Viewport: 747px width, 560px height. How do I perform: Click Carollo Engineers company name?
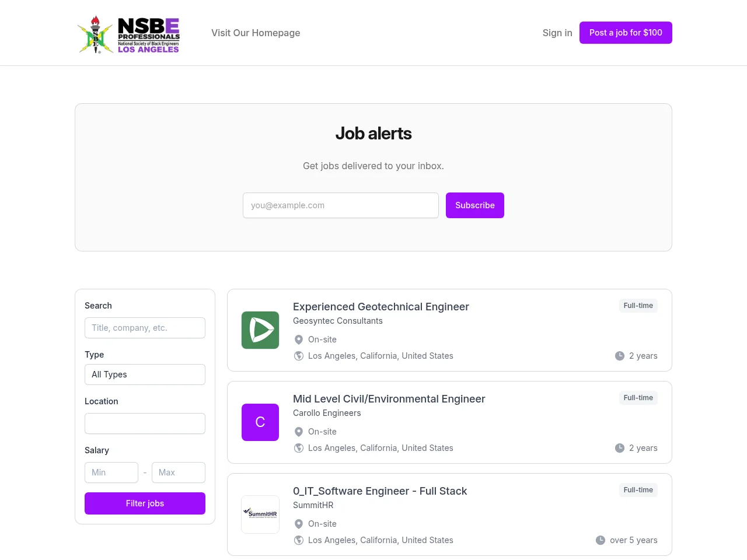pos(327,413)
